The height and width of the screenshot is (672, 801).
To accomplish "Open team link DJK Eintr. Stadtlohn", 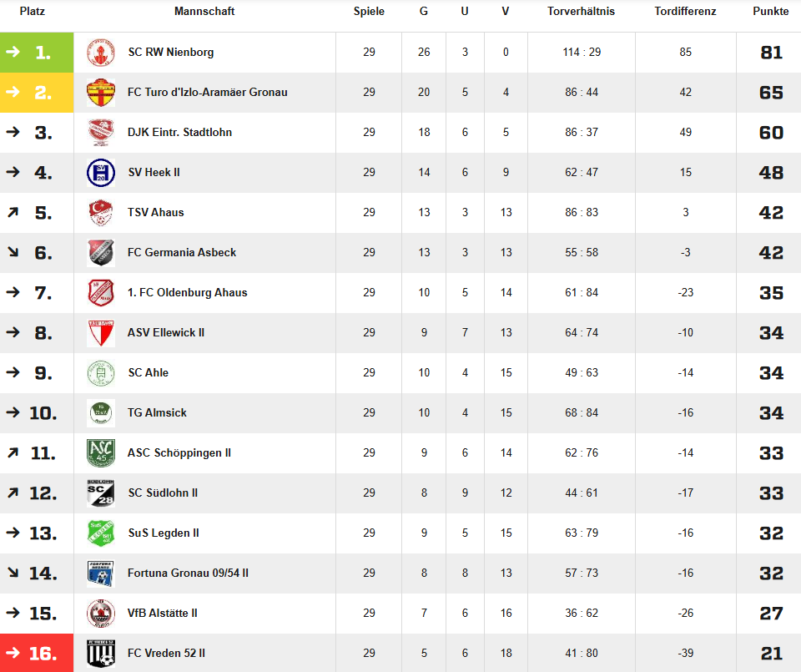I will click(x=180, y=133).
